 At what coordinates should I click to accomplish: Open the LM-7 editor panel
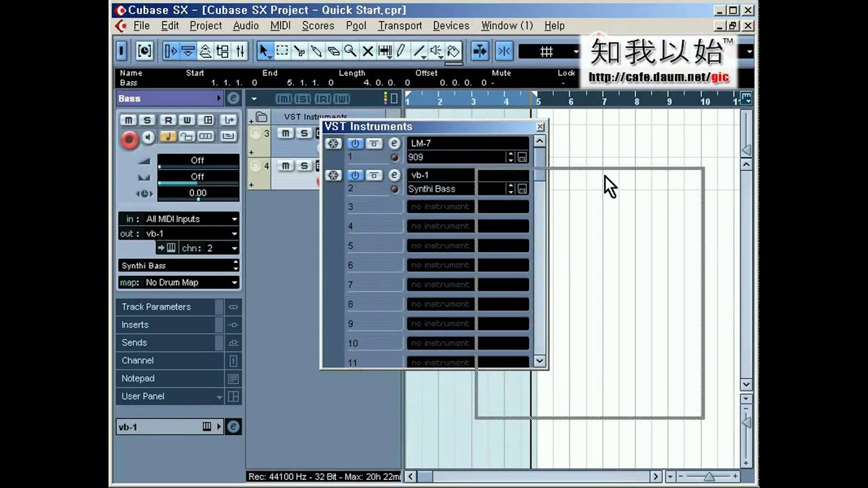[394, 144]
